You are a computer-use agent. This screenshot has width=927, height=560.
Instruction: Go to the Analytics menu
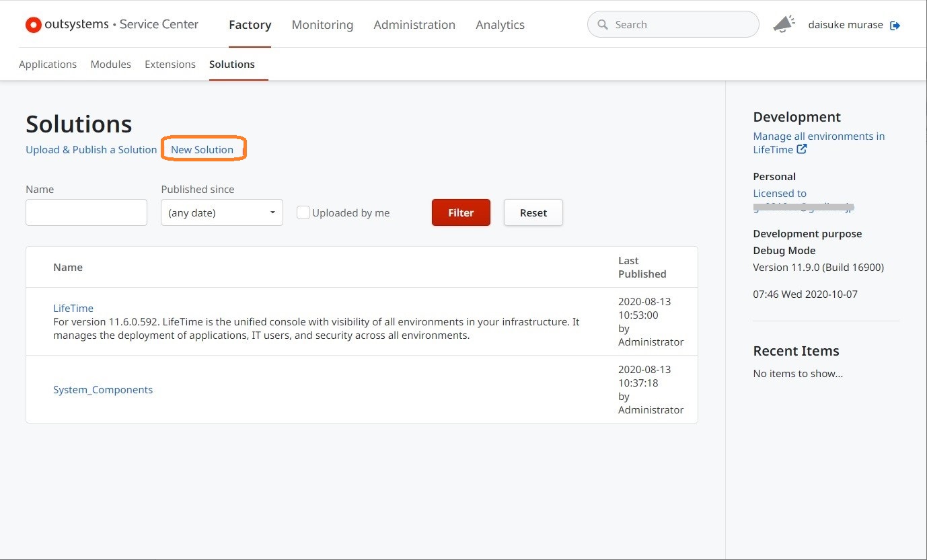(x=500, y=25)
